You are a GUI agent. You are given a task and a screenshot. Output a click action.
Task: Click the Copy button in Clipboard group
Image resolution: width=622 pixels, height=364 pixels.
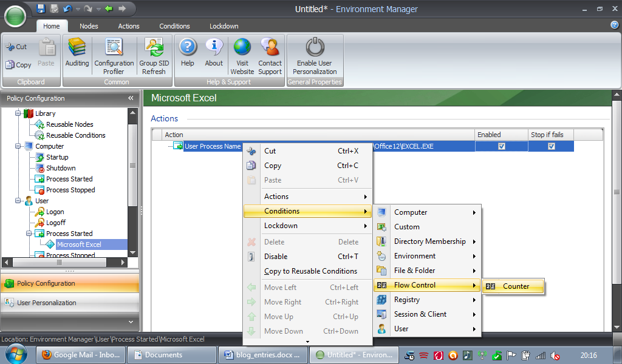pos(18,64)
